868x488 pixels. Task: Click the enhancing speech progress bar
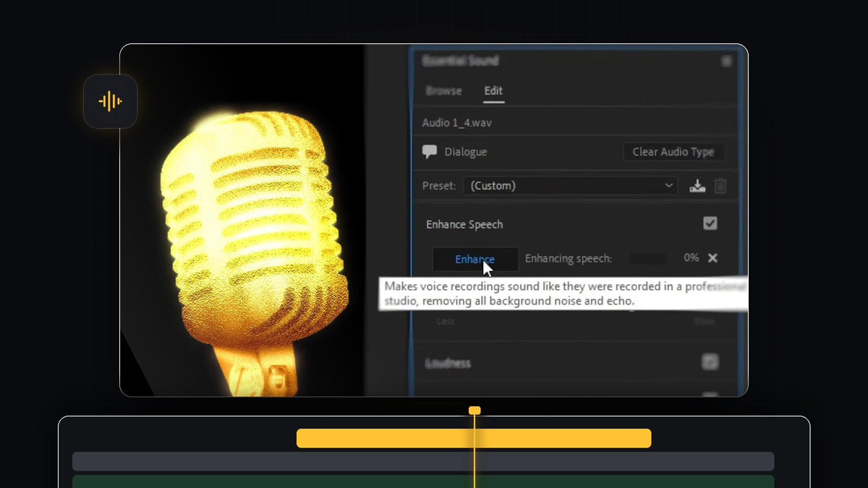pyautogui.click(x=647, y=258)
